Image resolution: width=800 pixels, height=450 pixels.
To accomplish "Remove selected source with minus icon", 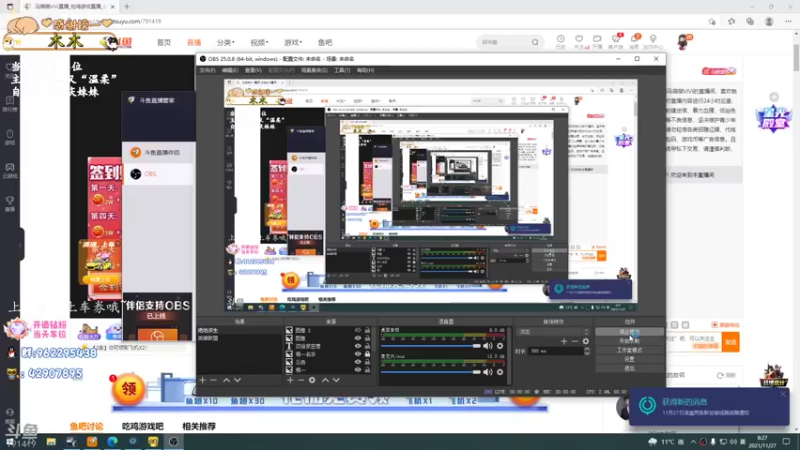I will pos(301,380).
